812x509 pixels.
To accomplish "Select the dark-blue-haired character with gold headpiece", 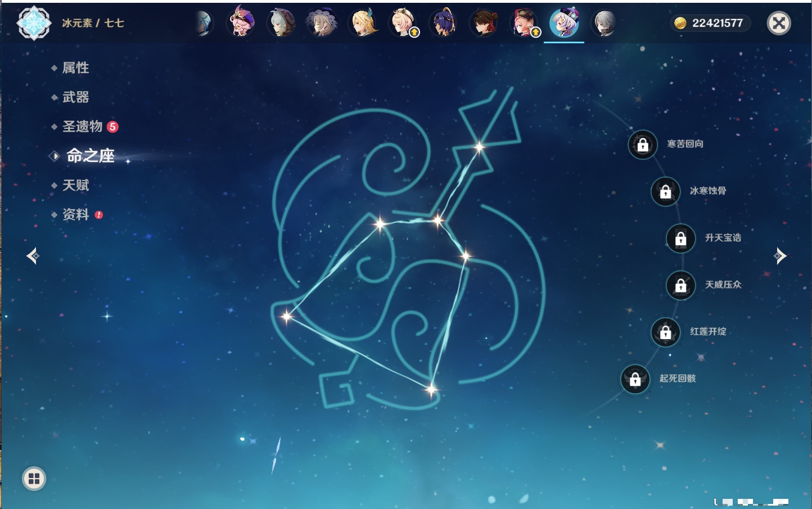I will 444,23.
